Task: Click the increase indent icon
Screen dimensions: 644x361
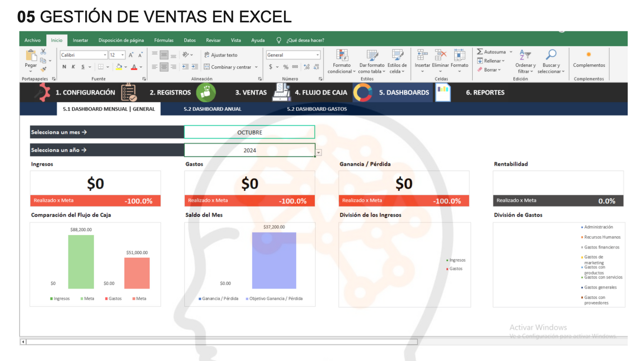Action: 195,67
